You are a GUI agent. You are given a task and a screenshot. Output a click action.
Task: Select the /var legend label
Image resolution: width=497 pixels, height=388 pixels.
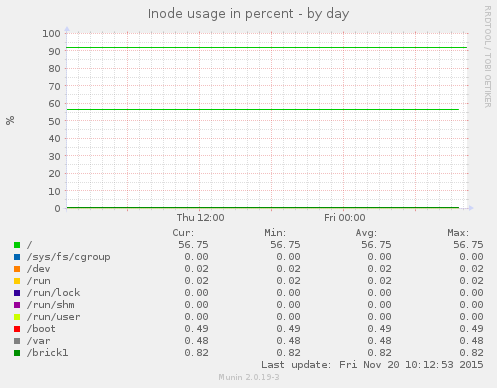(38, 341)
